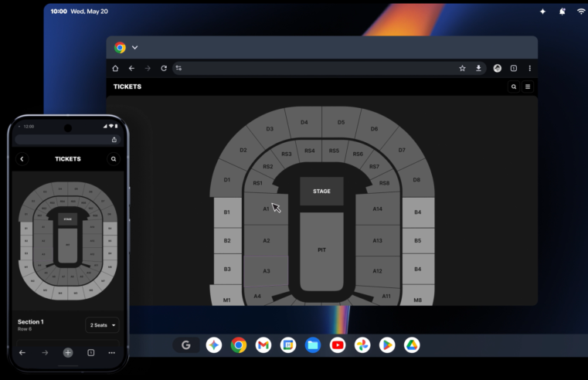Click the Chrome logo in the window title bar
This screenshot has width=588, height=380.
[120, 48]
